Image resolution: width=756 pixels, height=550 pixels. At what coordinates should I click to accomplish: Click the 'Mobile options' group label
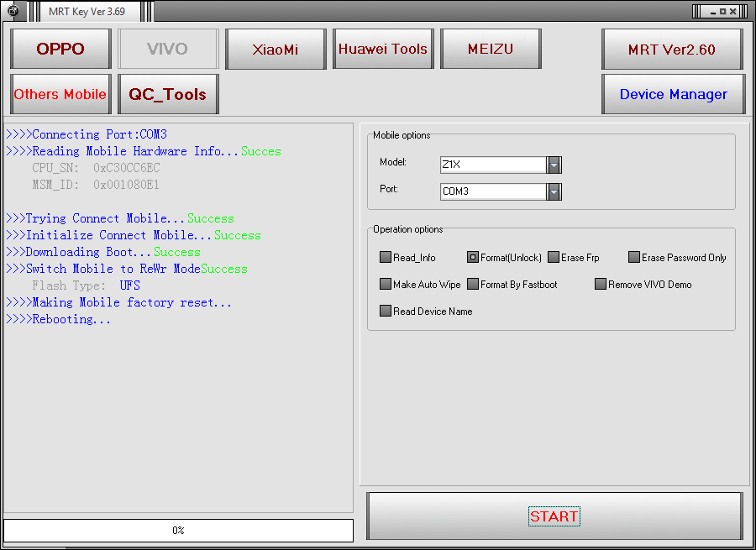[402, 135]
